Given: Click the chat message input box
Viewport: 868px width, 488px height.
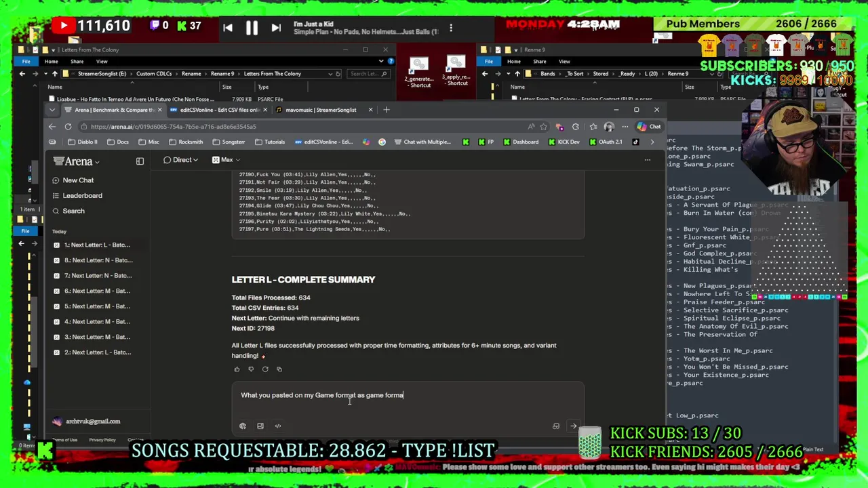Looking at the screenshot, I should (x=407, y=396).
